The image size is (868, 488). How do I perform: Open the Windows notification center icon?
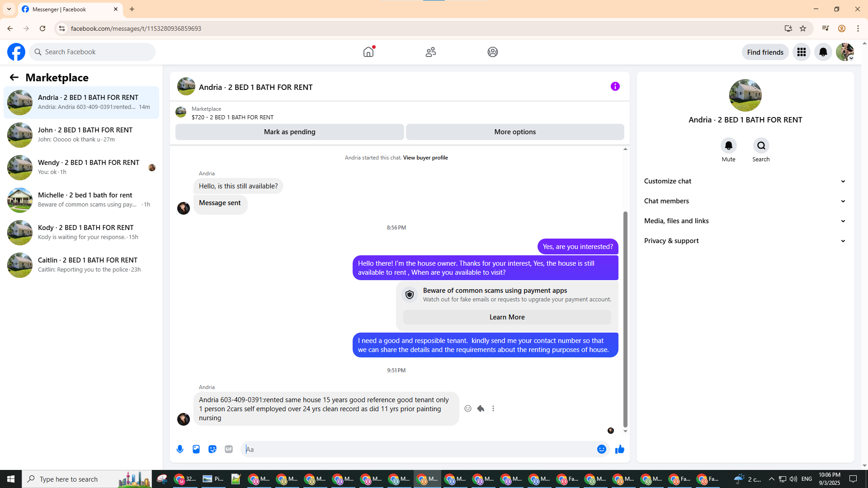pos(854,479)
